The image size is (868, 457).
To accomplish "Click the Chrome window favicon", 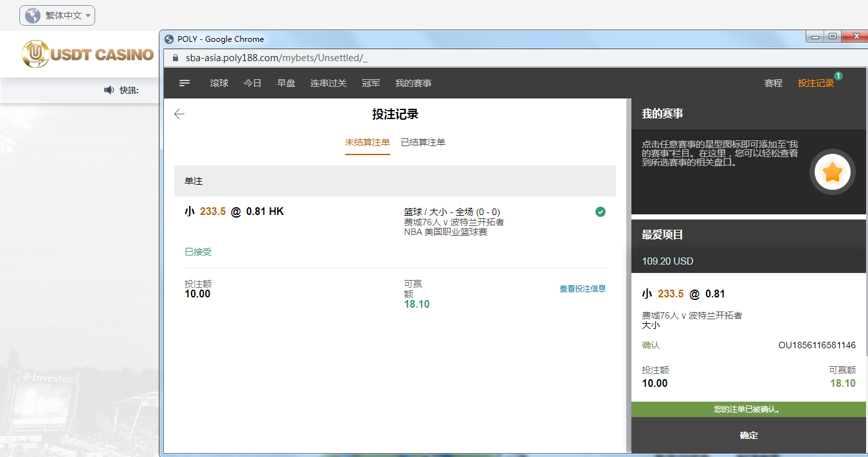I will pyautogui.click(x=170, y=39).
